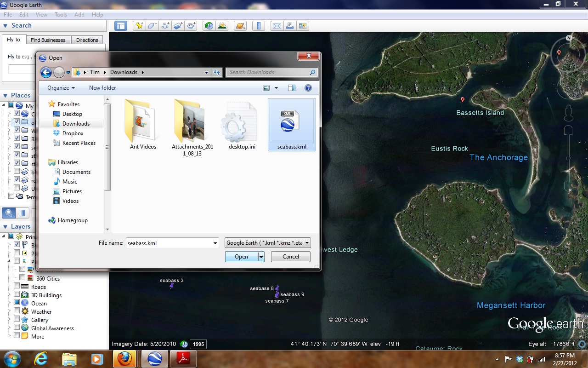Open the Tools menu

click(x=61, y=15)
